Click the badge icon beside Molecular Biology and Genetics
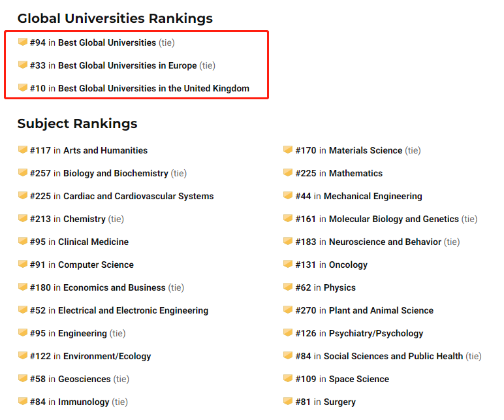The width and height of the screenshot is (504, 420). coord(288,218)
